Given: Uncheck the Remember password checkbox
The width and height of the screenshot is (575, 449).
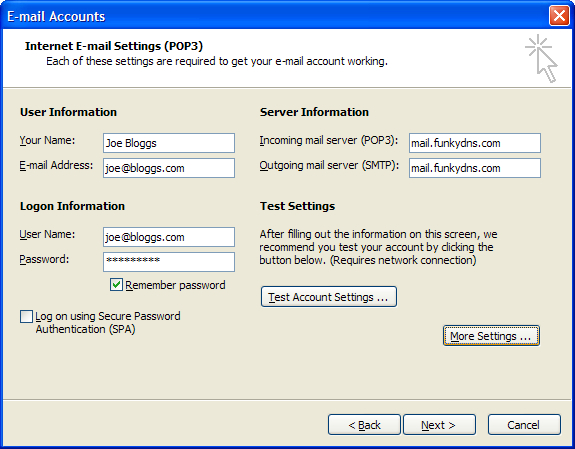Looking at the screenshot, I should click(x=116, y=285).
